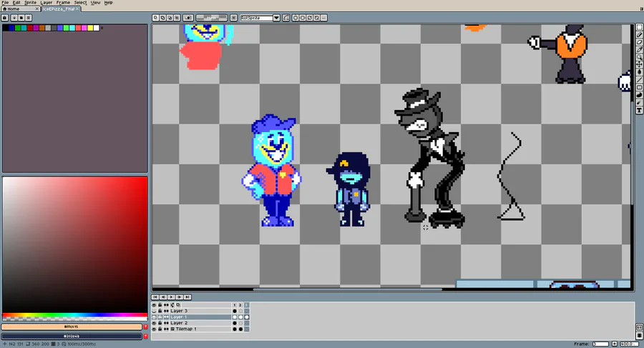Hide Tilemap 1 using its eye icon
The image size is (644, 348).
[x=154, y=329]
